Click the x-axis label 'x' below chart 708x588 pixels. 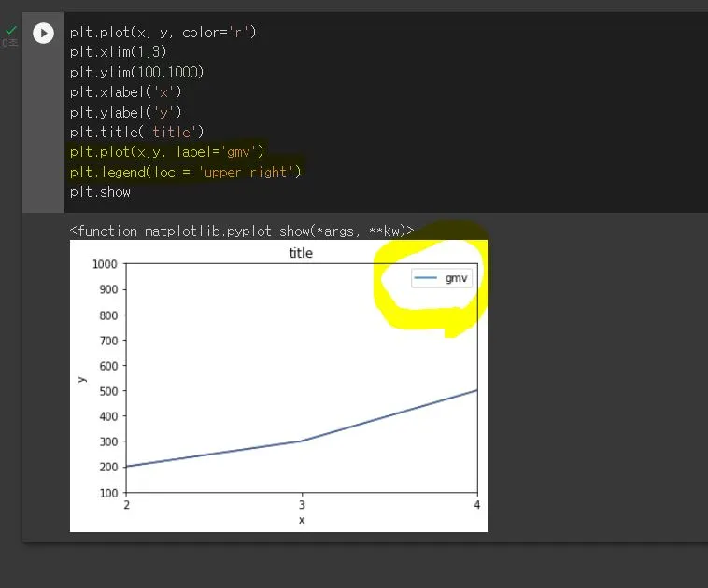[302, 520]
